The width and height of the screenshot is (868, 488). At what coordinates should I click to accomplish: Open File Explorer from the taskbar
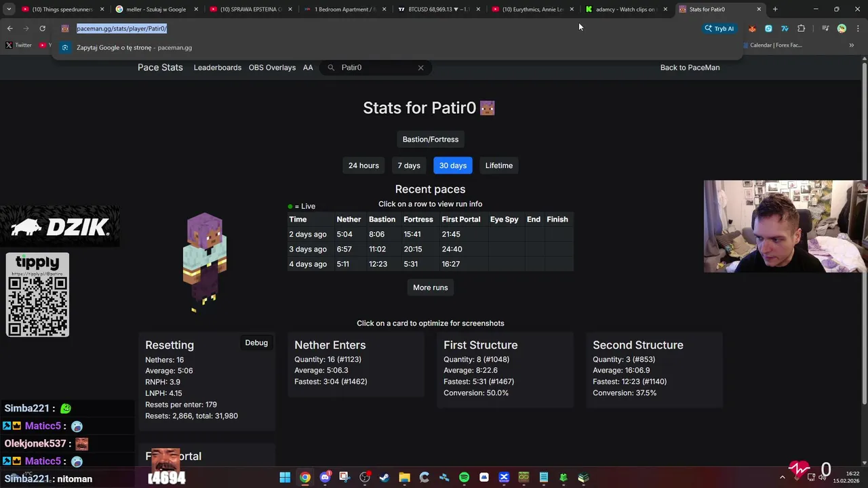click(404, 478)
